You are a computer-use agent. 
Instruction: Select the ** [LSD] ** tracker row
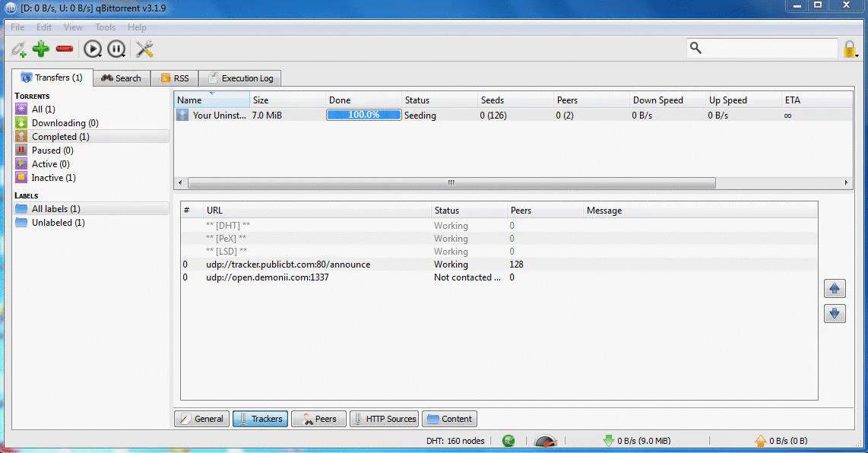pyautogui.click(x=499, y=252)
